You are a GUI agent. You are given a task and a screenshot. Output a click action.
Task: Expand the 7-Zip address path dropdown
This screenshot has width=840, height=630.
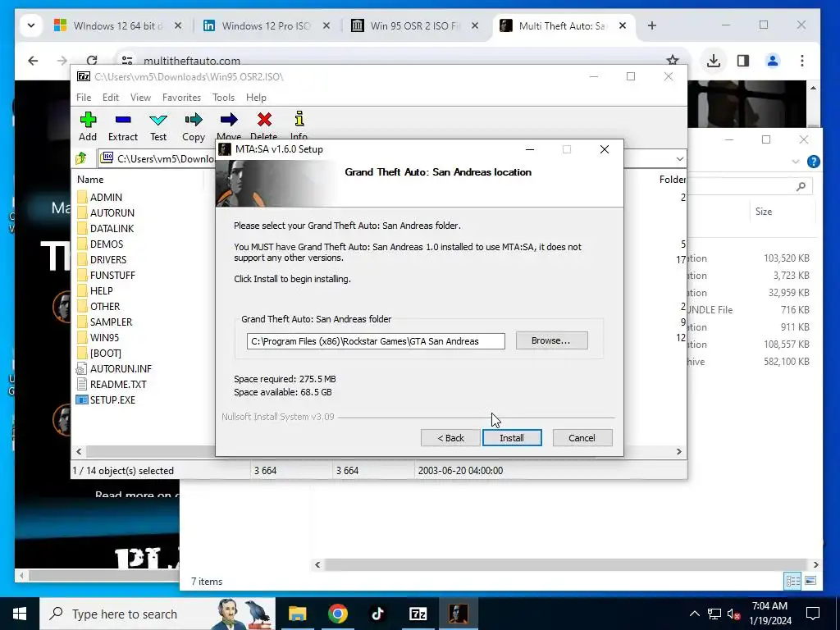point(679,159)
